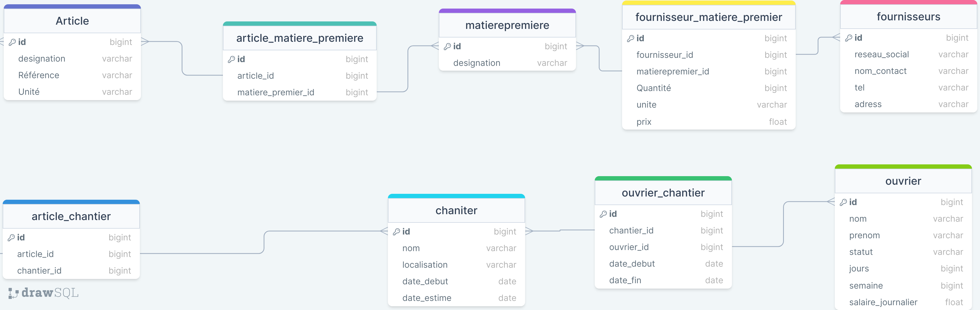
Task: Click the primary key icon in Article table
Action: point(12,42)
